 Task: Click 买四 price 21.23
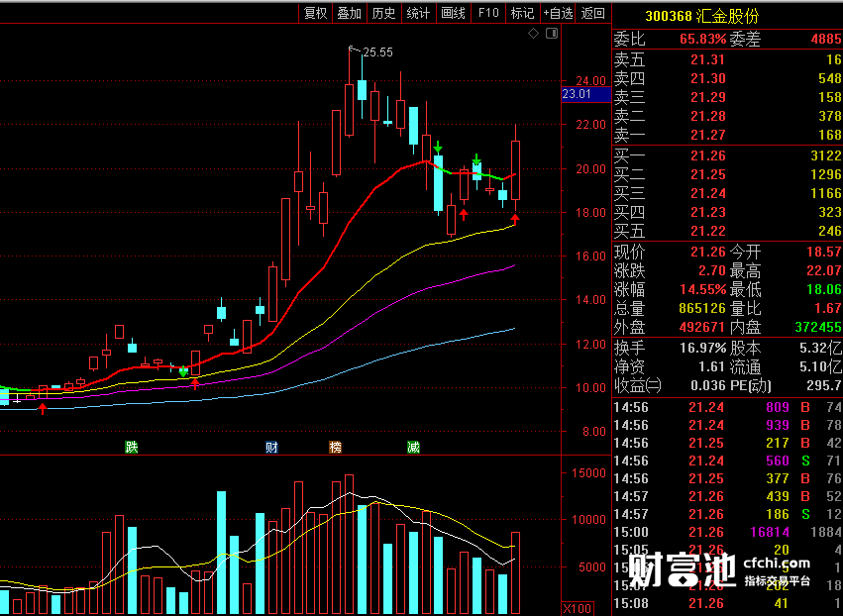(x=707, y=212)
